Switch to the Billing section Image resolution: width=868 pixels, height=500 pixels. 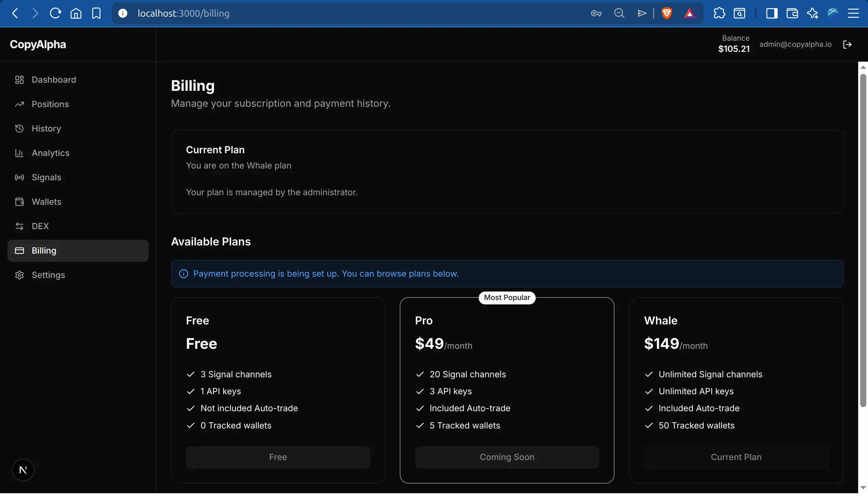pos(44,251)
